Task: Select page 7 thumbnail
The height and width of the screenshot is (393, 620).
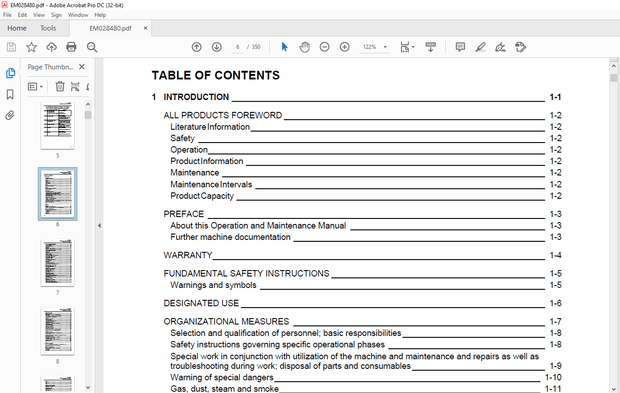Action: (58, 263)
